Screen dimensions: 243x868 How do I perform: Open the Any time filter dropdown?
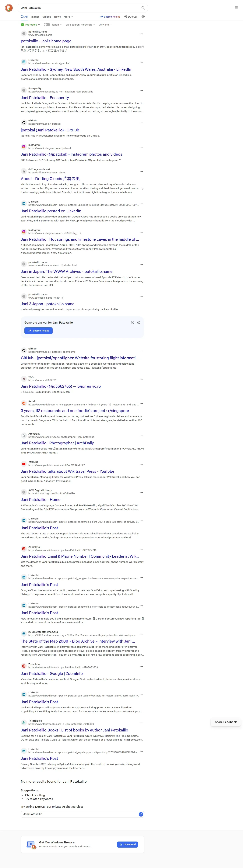coord(106,25)
